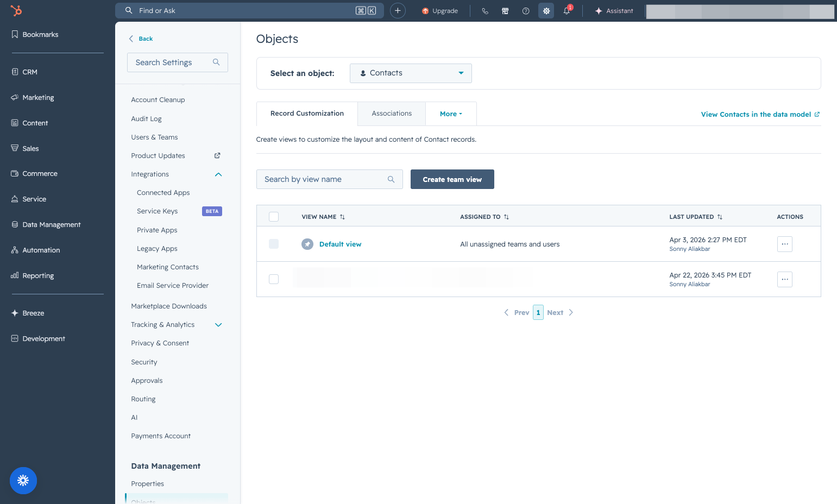The height and width of the screenshot is (504, 837).
Task: Click Prev page in pagination
Action: [x=517, y=312]
